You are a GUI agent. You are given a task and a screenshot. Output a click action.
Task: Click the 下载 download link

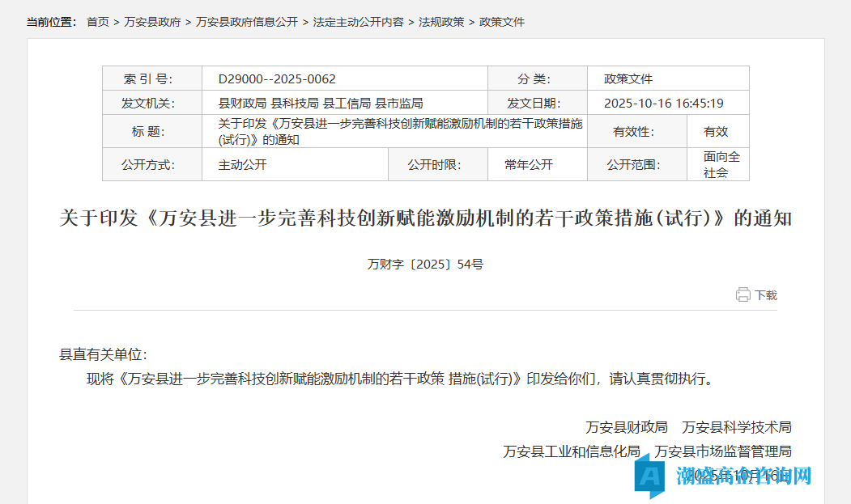(765, 295)
